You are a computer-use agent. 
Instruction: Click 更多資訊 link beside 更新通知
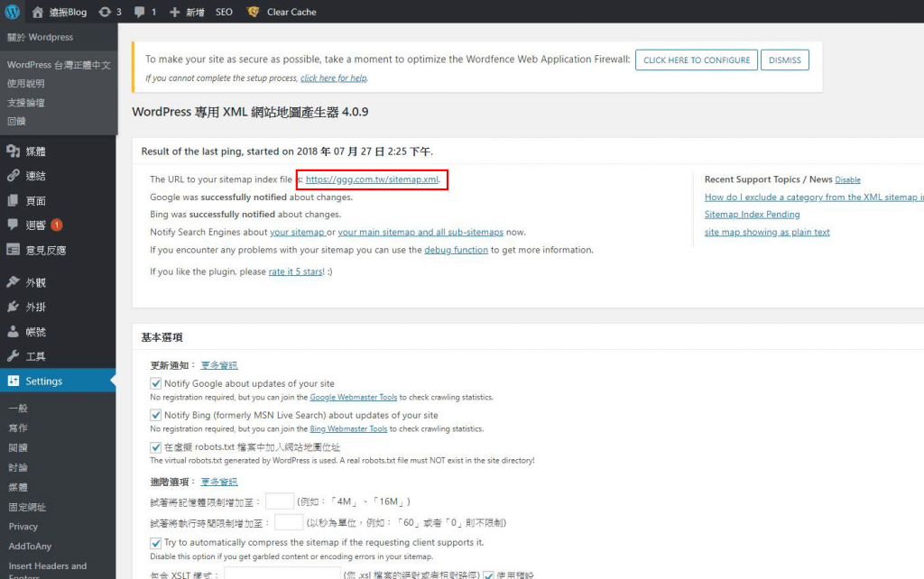coord(219,365)
